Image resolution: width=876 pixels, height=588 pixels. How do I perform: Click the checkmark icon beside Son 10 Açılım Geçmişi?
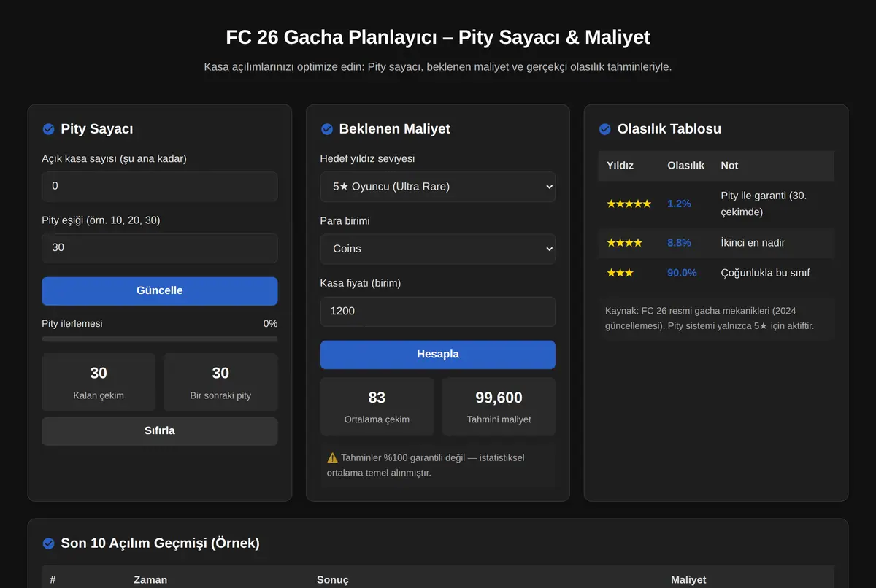48,543
